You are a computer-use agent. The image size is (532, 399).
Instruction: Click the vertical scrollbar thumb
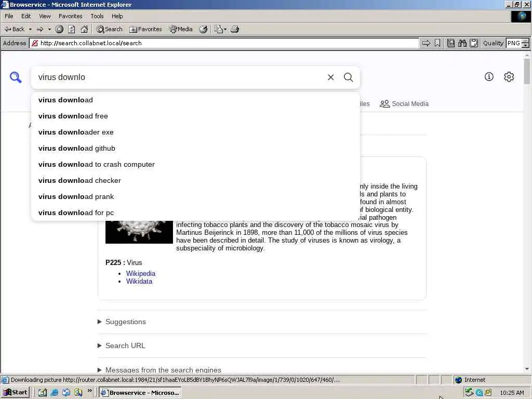pyautogui.click(x=527, y=71)
